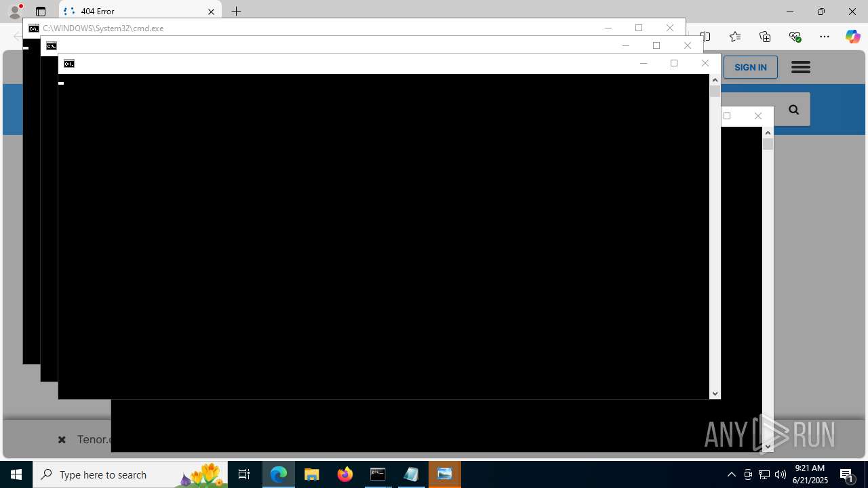Minimize the Edge browser window
The image size is (868, 488).
[x=790, y=12]
